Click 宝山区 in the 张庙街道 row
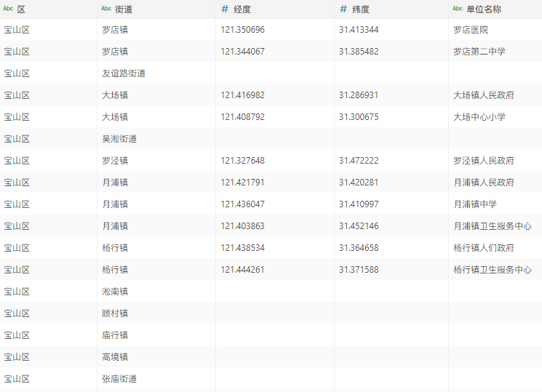This screenshot has width=542, height=392. click(x=17, y=378)
